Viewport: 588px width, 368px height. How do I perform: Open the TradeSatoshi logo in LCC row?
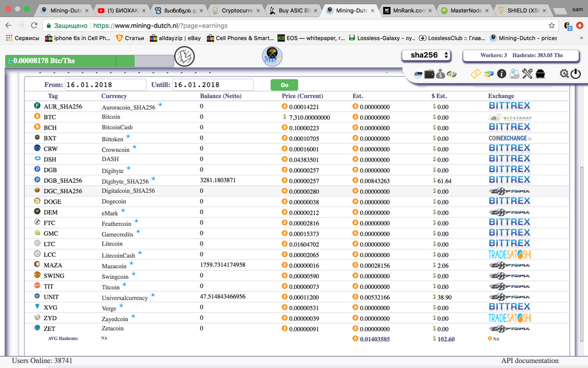click(510, 255)
